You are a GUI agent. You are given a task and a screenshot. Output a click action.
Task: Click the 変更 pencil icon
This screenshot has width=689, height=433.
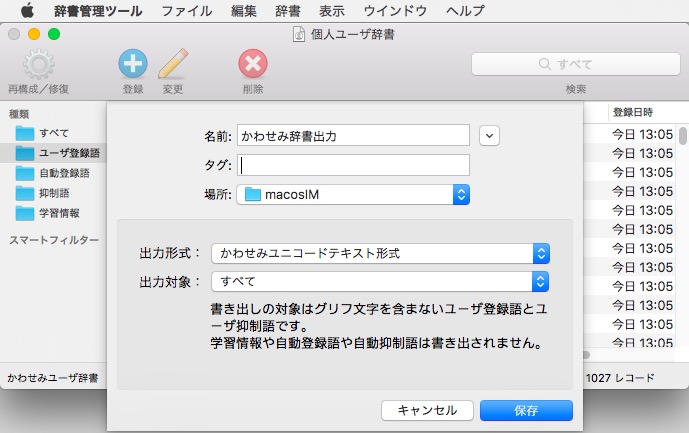click(x=173, y=64)
